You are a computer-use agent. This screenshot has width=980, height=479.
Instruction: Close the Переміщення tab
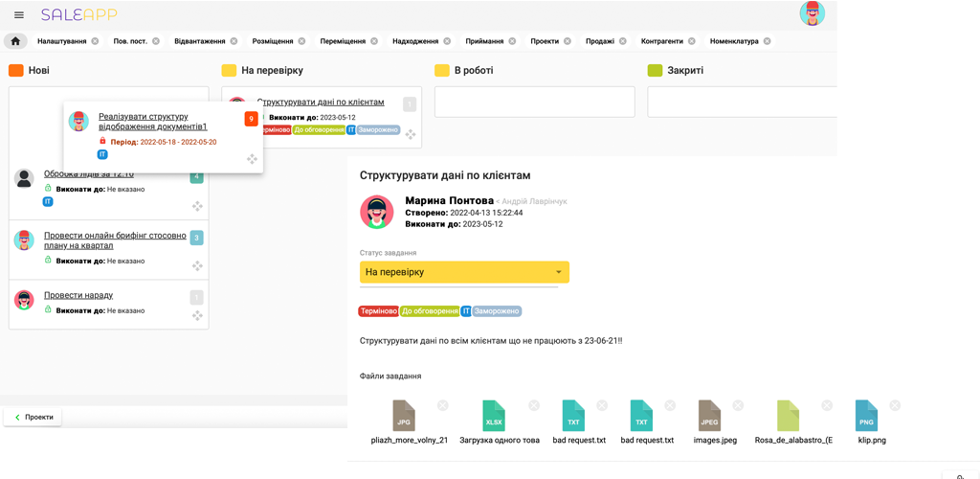point(374,41)
